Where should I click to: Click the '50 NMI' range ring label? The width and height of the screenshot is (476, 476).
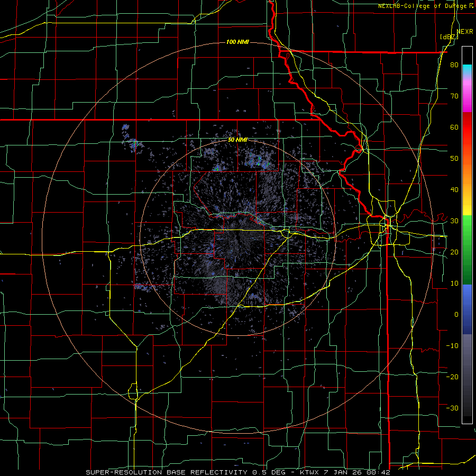237,140
